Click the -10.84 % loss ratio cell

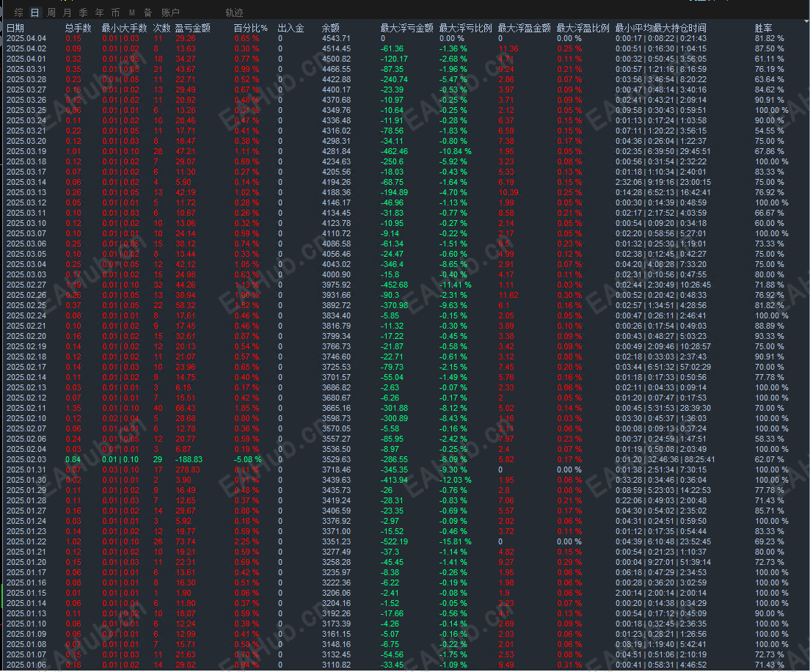pos(455,151)
